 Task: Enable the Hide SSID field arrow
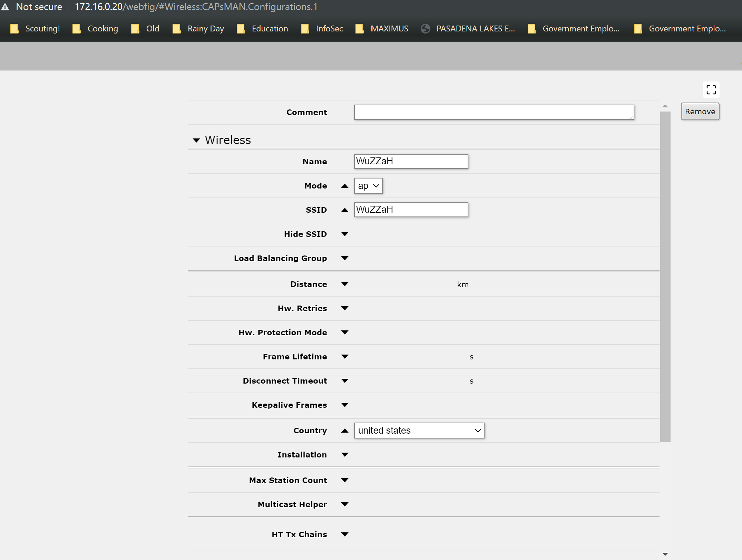(344, 234)
